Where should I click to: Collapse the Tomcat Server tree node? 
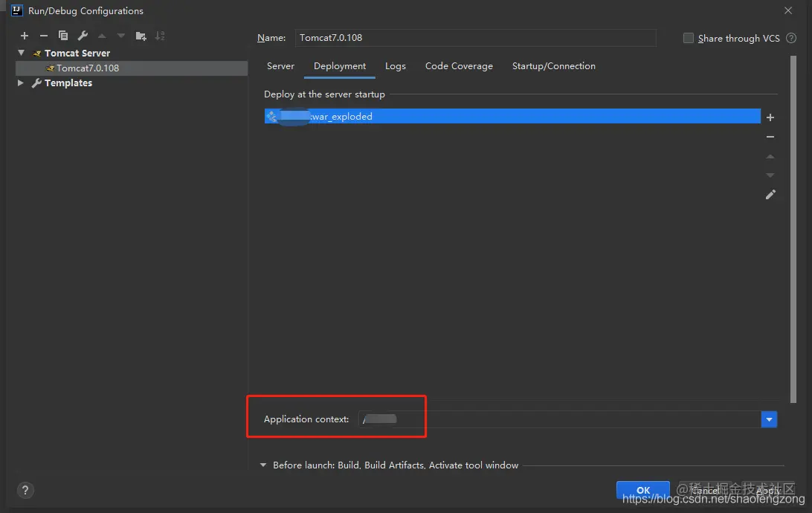coord(22,53)
